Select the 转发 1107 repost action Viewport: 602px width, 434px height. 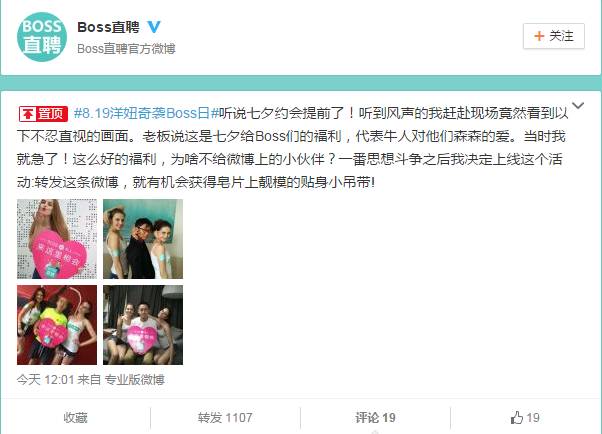click(225, 417)
